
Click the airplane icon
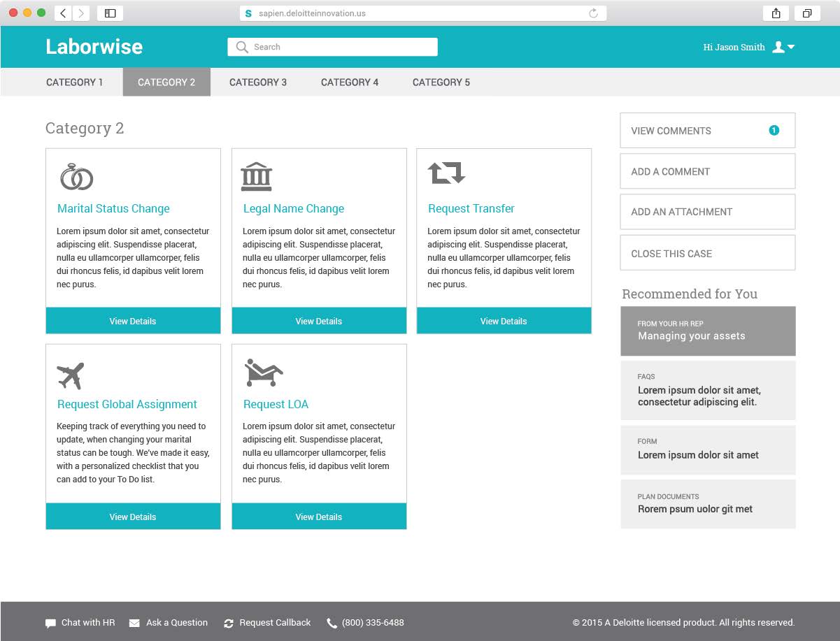coord(71,375)
